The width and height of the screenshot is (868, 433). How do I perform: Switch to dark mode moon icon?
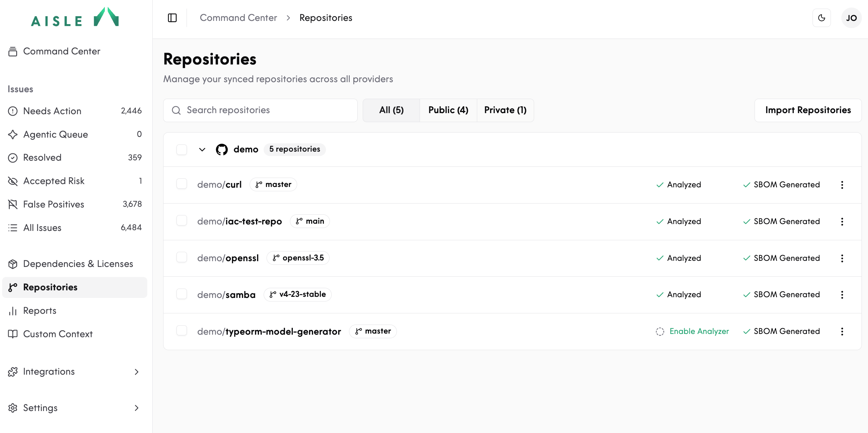(822, 18)
